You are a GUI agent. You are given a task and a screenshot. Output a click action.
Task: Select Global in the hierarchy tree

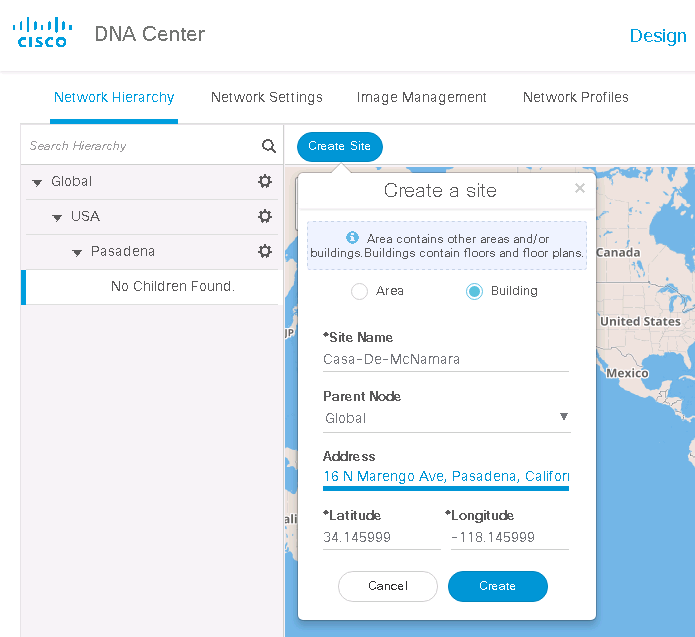click(x=71, y=181)
